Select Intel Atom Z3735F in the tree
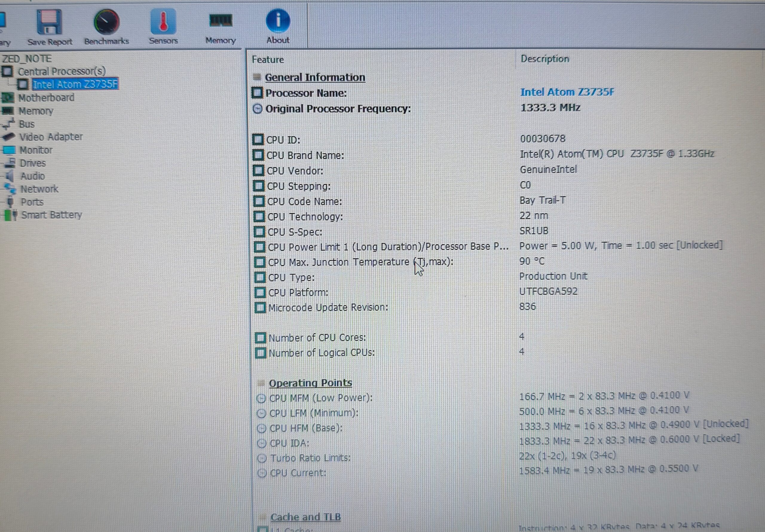The width and height of the screenshot is (765, 532). pos(75,84)
